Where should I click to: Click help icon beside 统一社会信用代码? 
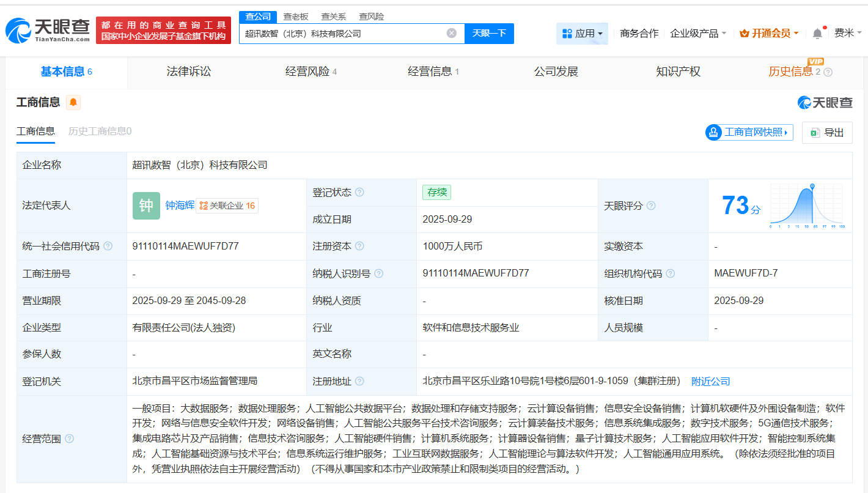click(108, 247)
